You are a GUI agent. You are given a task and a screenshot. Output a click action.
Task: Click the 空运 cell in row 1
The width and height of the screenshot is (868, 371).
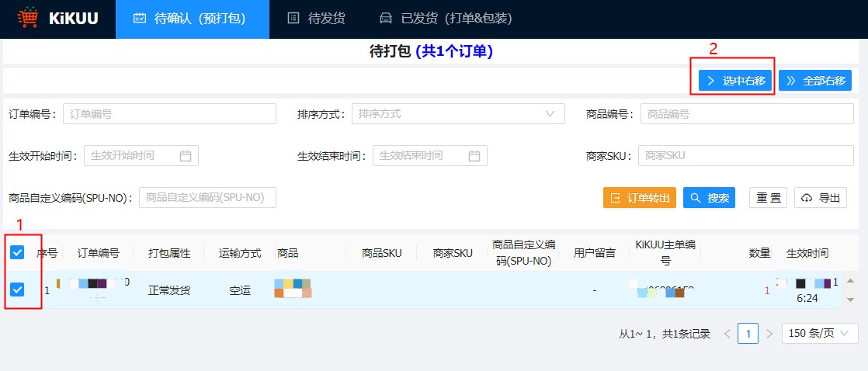point(240,290)
